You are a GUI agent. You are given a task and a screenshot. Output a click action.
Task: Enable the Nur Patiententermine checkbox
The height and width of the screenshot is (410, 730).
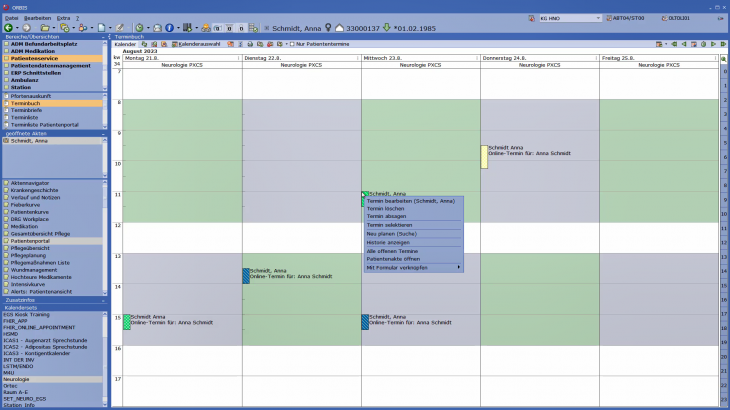click(x=293, y=44)
